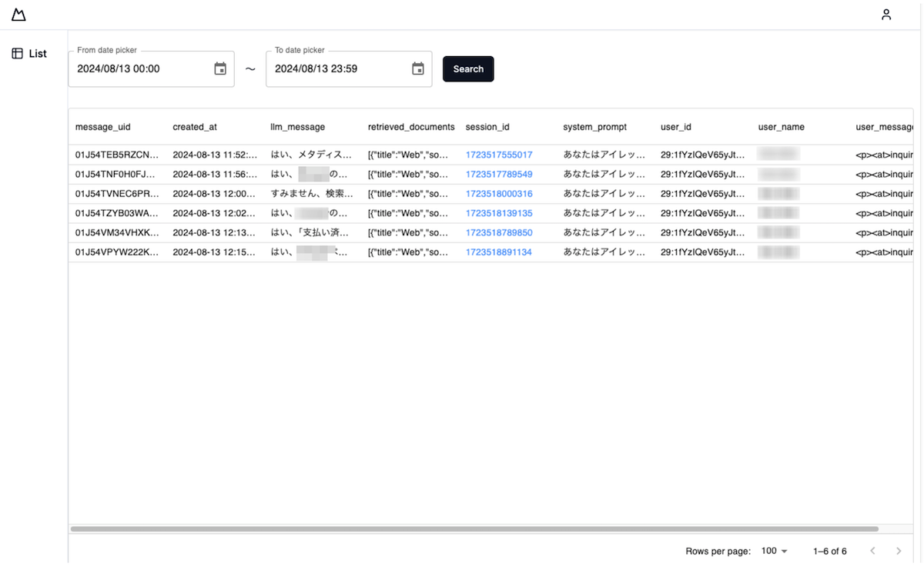Open calendar for To date picker

point(418,69)
